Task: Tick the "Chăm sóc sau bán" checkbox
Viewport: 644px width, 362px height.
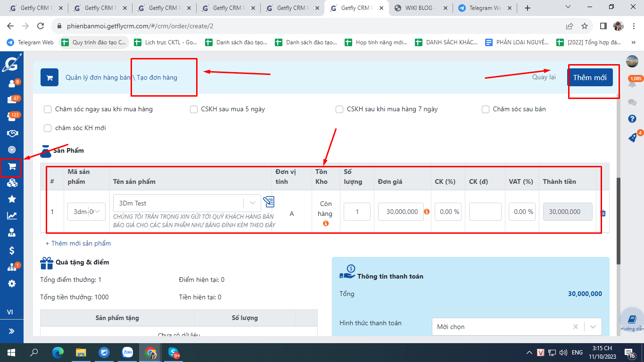Action: coord(486,109)
